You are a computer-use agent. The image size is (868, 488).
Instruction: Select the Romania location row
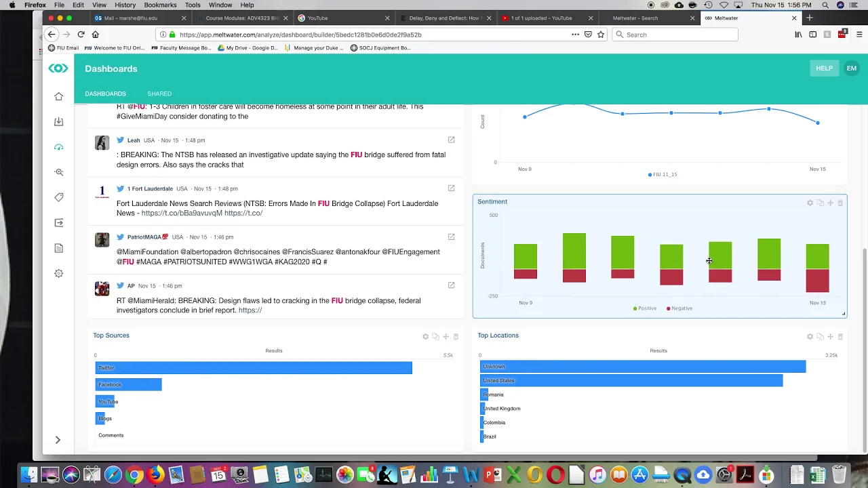coord(492,394)
